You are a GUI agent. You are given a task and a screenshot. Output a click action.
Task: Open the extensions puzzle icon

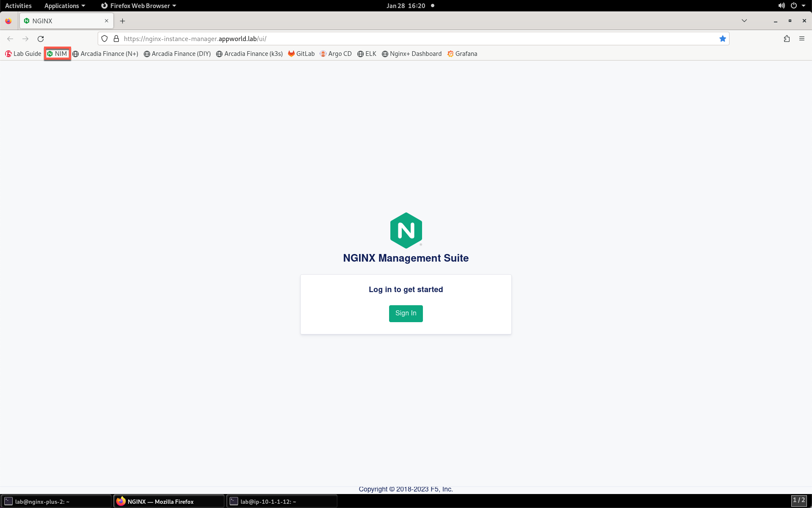point(787,39)
